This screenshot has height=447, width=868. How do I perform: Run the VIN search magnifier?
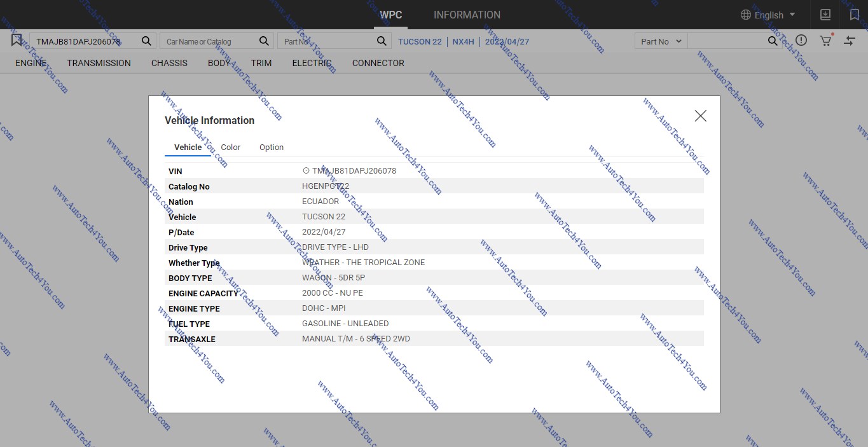(146, 40)
